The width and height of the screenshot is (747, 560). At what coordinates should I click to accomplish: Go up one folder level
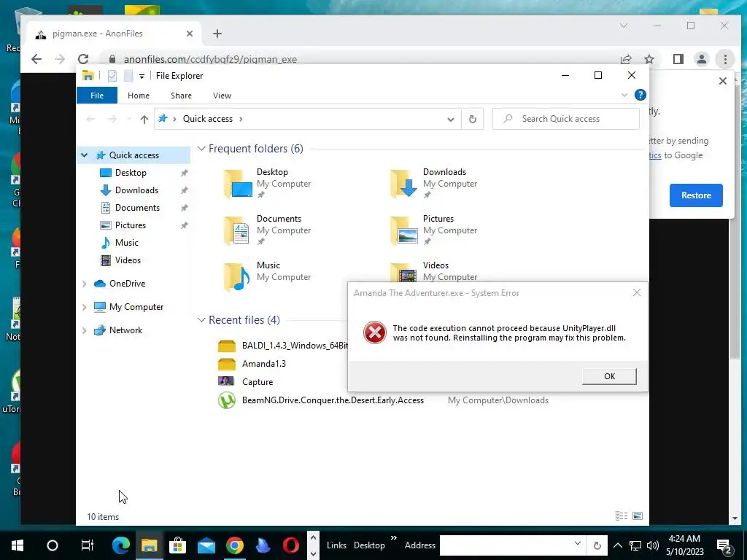144,119
